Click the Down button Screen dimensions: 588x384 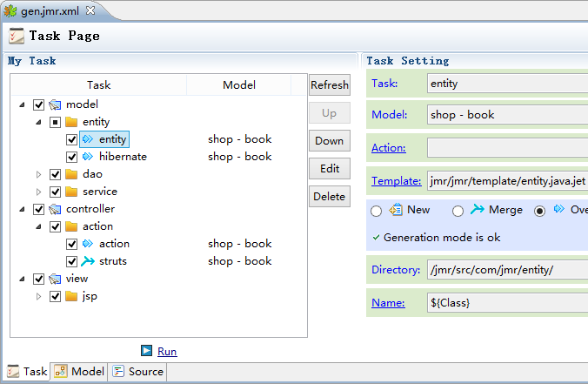click(x=330, y=141)
